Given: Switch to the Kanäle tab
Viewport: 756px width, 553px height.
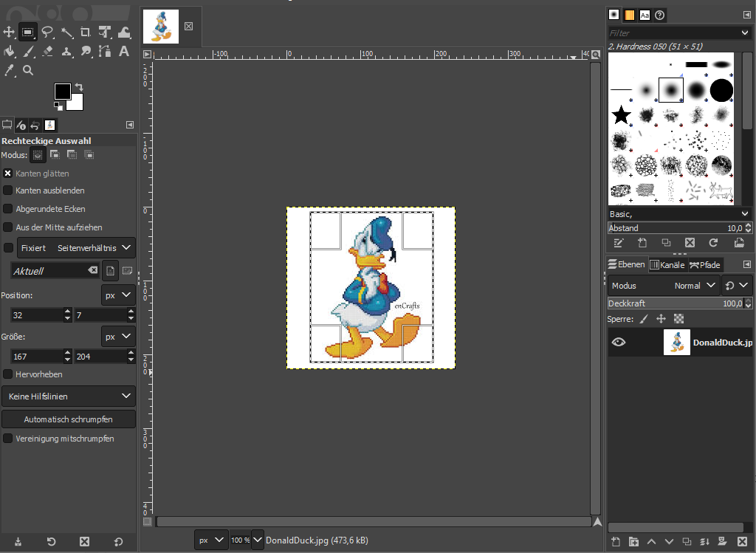Looking at the screenshot, I should click(667, 264).
